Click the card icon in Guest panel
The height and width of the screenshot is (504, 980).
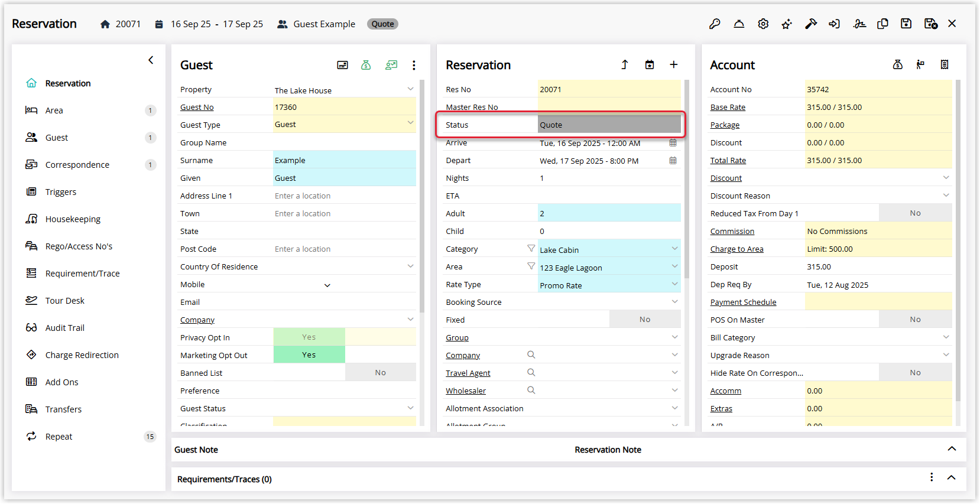pos(342,65)
